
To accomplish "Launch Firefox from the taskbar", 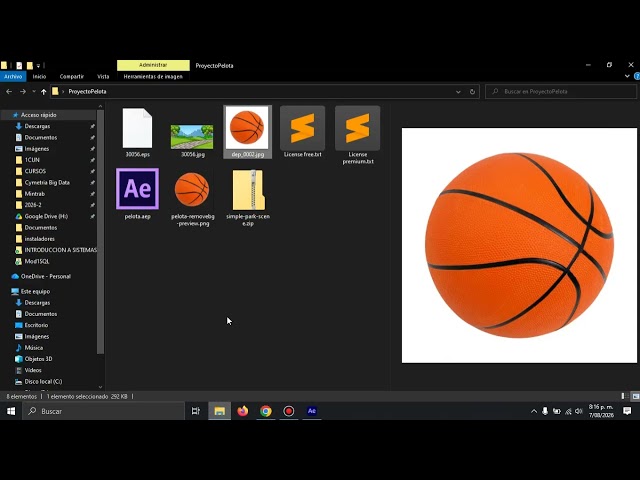I will (x=242, y=411).
